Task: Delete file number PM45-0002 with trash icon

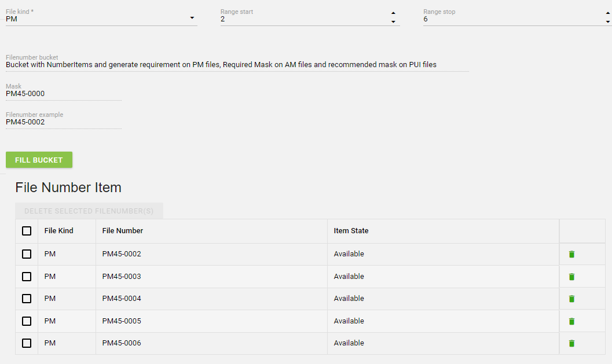Action: (x=571, y=255)
